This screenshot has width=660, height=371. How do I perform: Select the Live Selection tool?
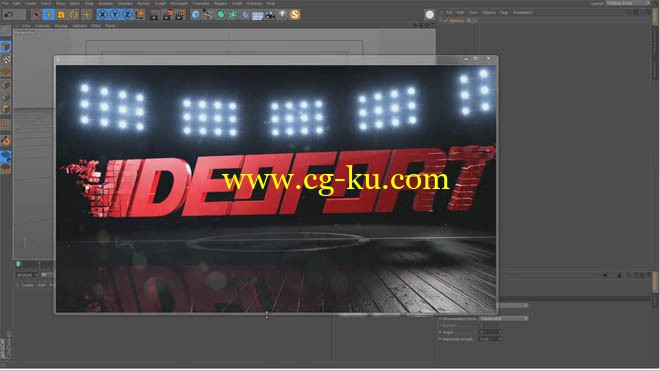36,15
